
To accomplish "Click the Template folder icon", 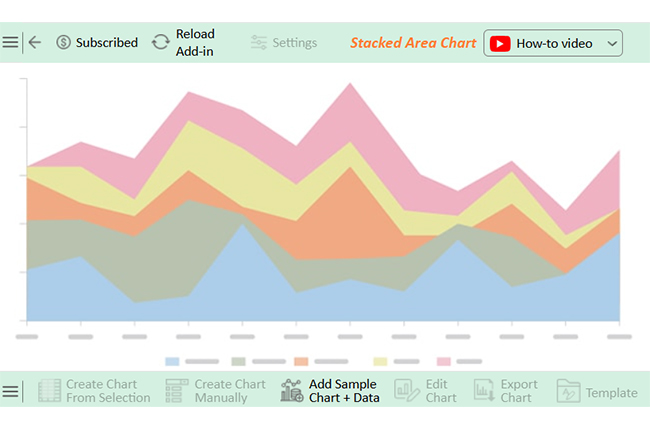I will click(x=568, y=391).
